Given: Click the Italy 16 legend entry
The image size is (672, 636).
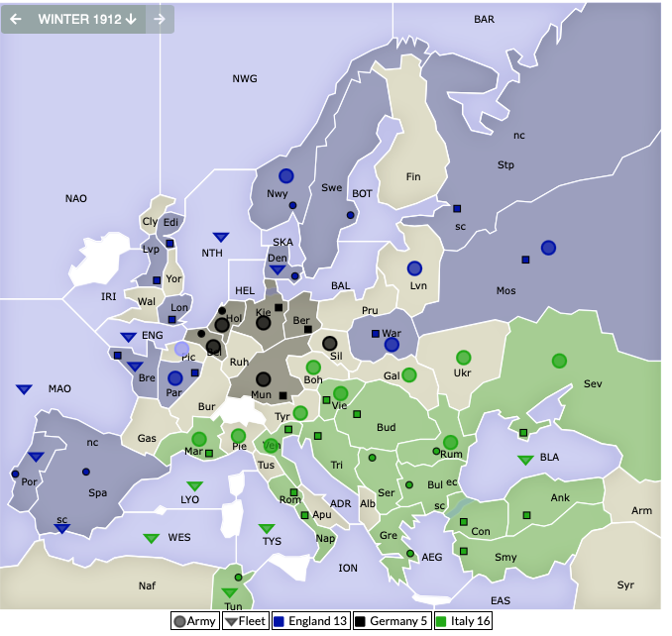Looking at the screenshot, I should pyautogui.click(x=463, y=621).
